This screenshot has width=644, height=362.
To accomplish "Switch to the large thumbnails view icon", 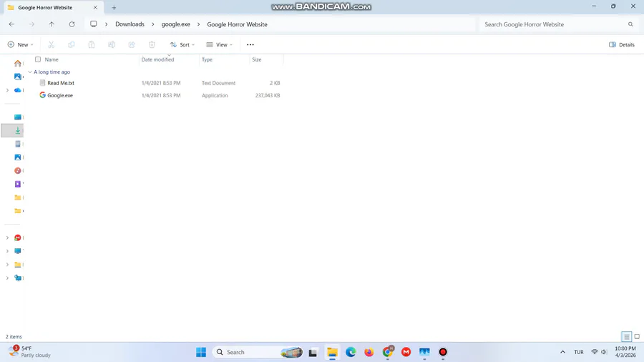I will point(637,337).
